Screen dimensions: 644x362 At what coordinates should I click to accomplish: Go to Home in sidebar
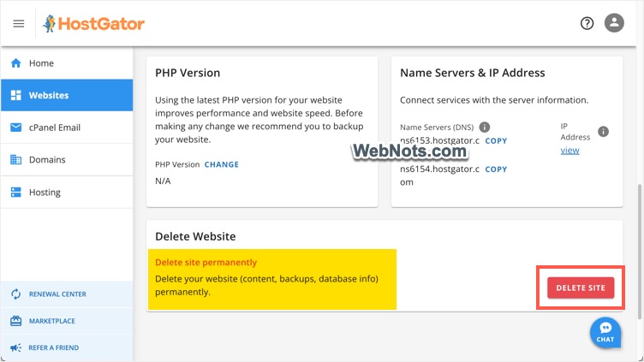click(x=67, y=63)
